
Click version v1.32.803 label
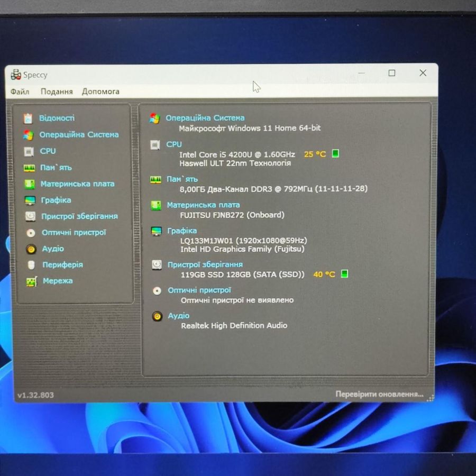click(x=35, y=395)
